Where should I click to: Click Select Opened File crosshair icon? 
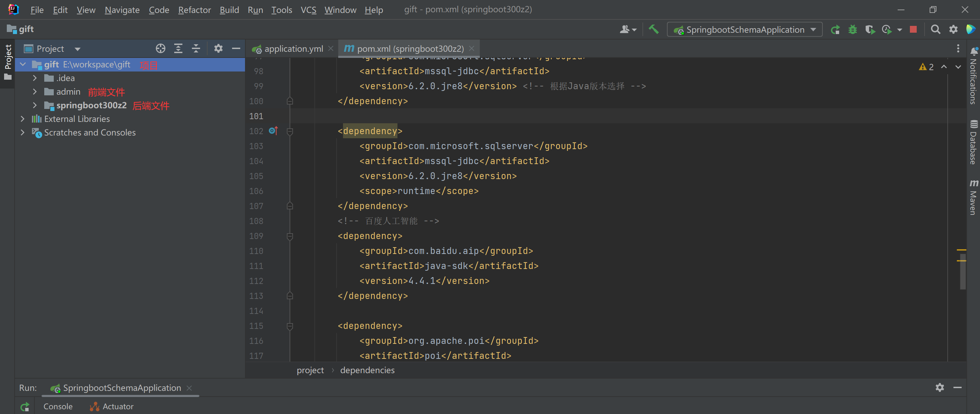[160, 49]
